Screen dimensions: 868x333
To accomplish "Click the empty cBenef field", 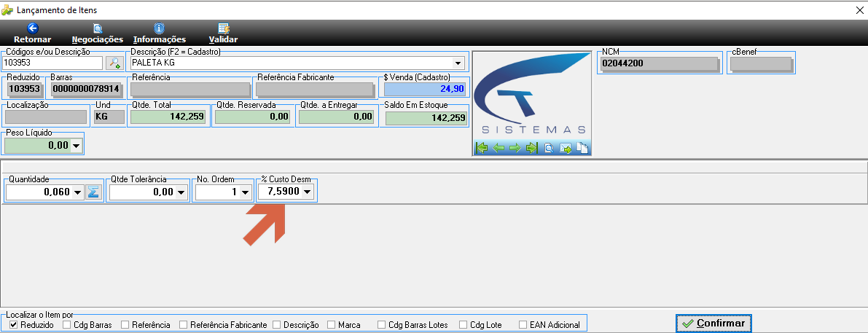I will point(761,63).
